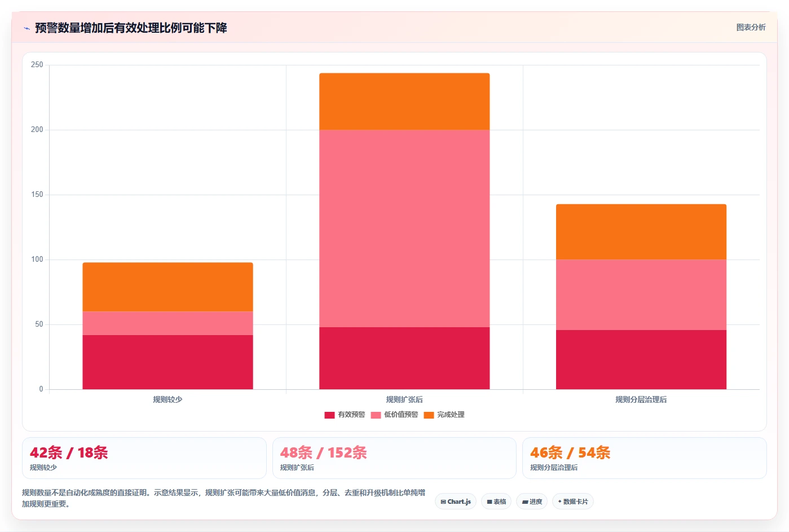Click the 46条 / 54条 data card
The image size is (789, 532).
[645, 458]
